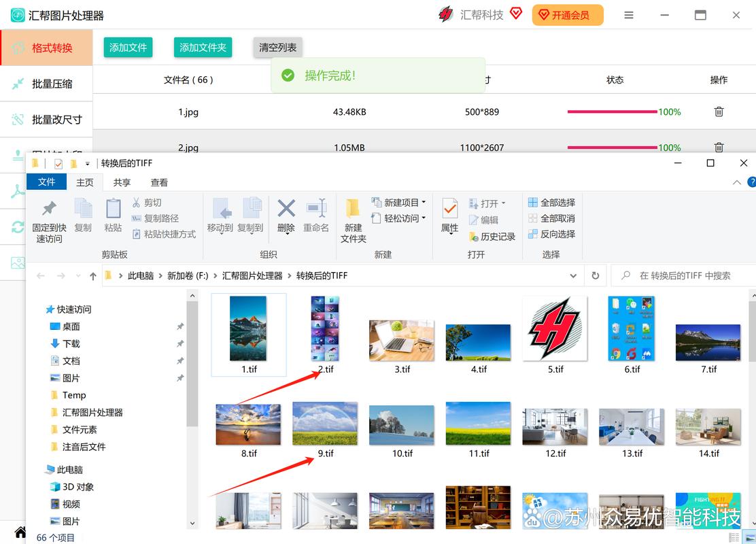Switch to details view in status bar
This screenshot has height=544, width=756.
(x=734, y=537)
